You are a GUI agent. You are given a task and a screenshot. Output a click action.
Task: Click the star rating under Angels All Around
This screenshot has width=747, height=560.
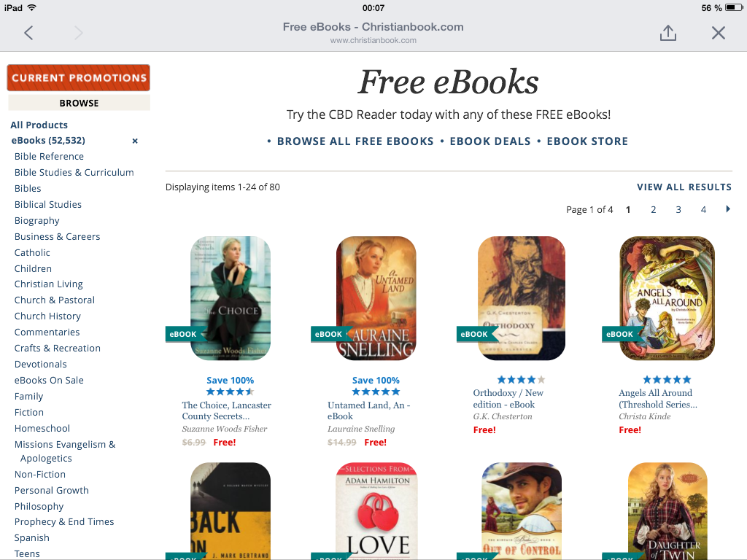667,380
